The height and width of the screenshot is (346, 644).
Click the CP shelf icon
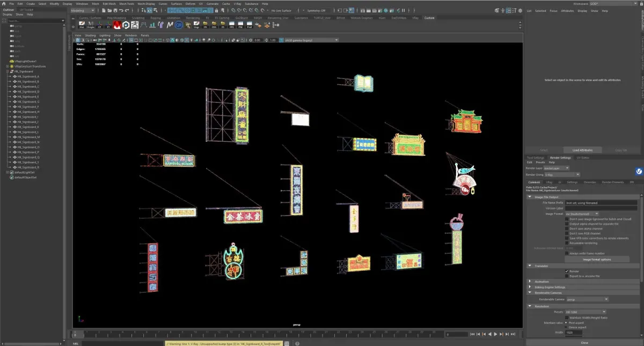click(99, 25)
